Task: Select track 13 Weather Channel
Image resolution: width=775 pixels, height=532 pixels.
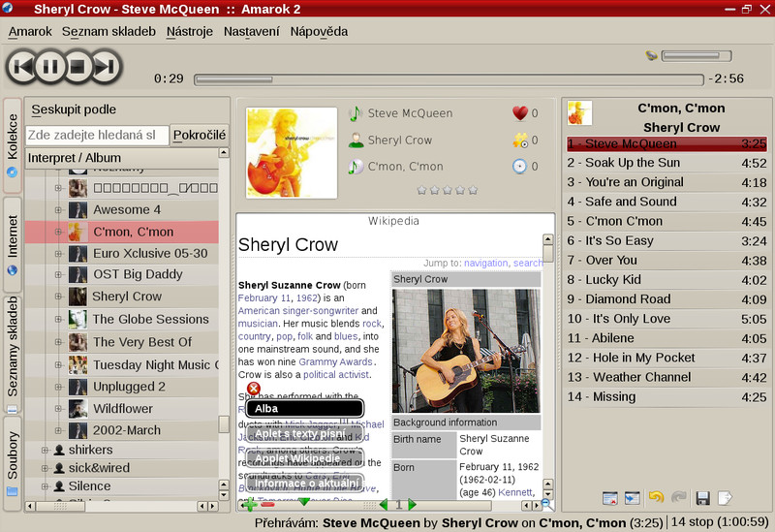Action: [x=666, y=378]
